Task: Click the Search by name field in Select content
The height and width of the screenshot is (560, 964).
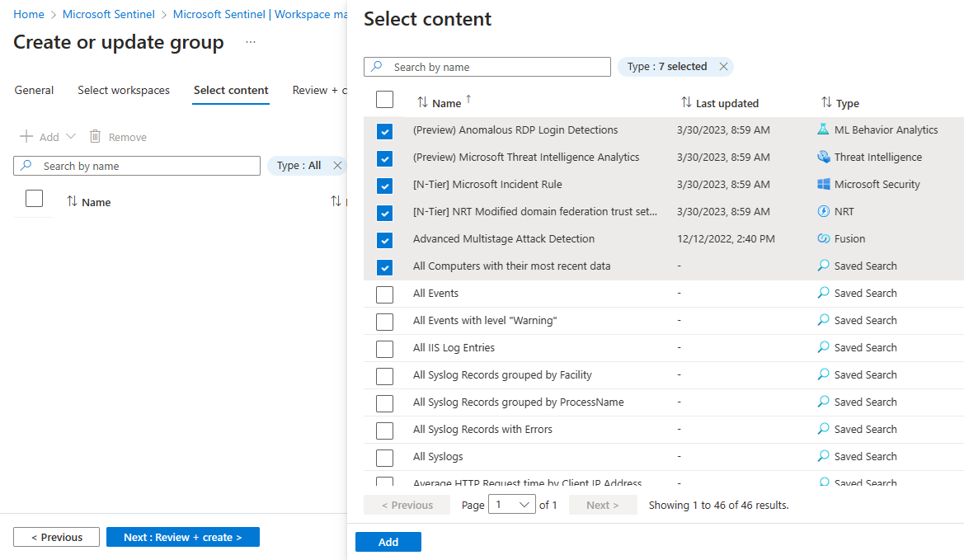Action: pyautogui.click(x=495, y=67)
